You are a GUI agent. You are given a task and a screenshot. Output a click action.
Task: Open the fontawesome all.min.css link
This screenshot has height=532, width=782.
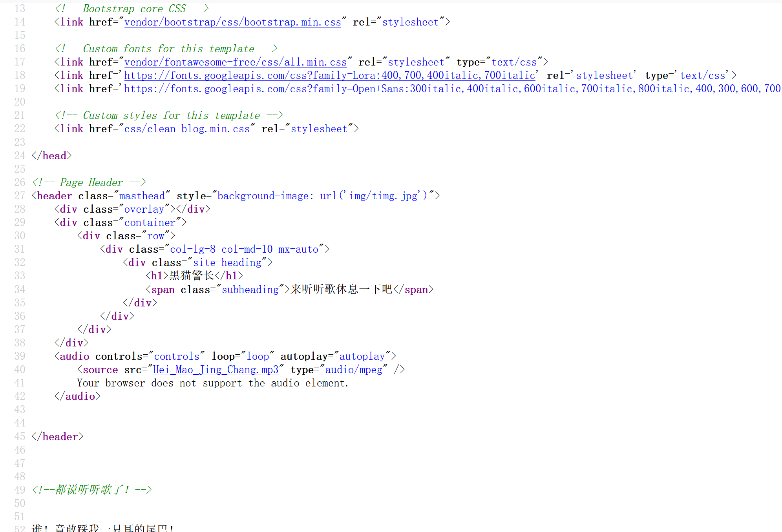[x=235, y=62]
